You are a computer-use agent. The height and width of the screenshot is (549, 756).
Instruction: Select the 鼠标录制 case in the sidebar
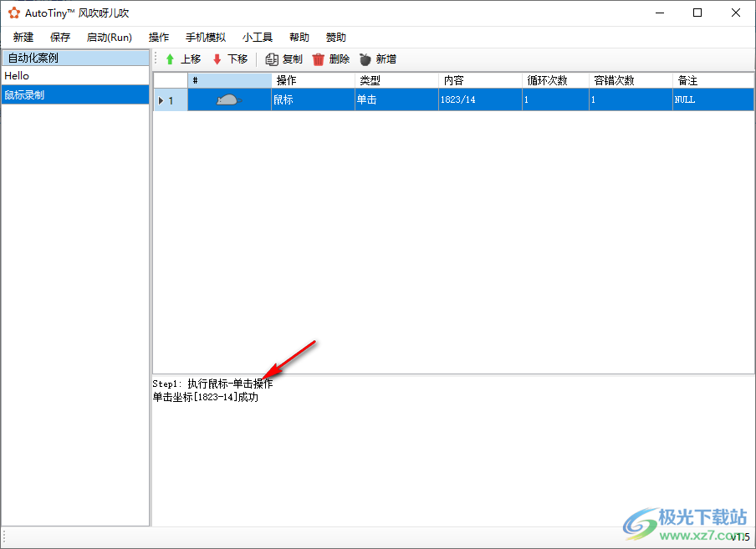click(75, 94)
